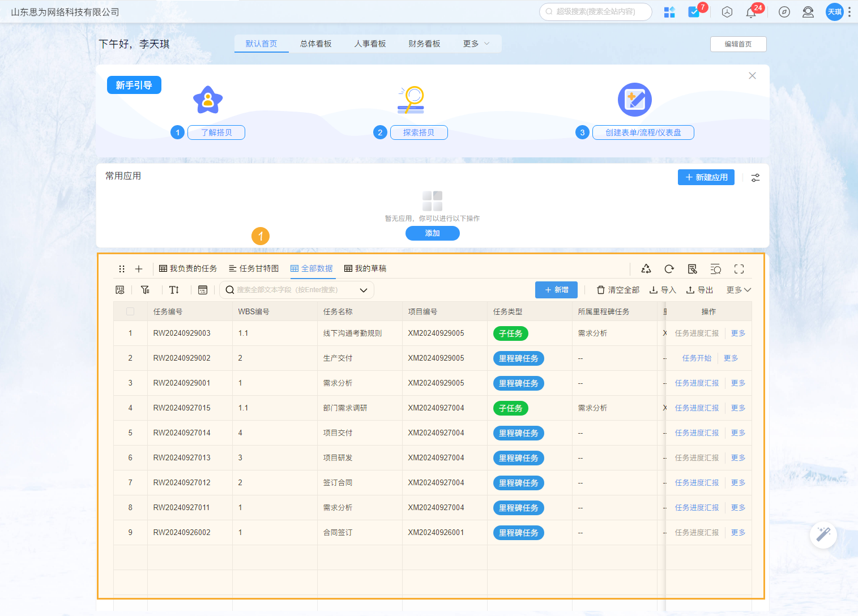The height and width of the screenshot is (616, 858).
Task: Click the 新增 button to add a record
Action: pos(556,289)
